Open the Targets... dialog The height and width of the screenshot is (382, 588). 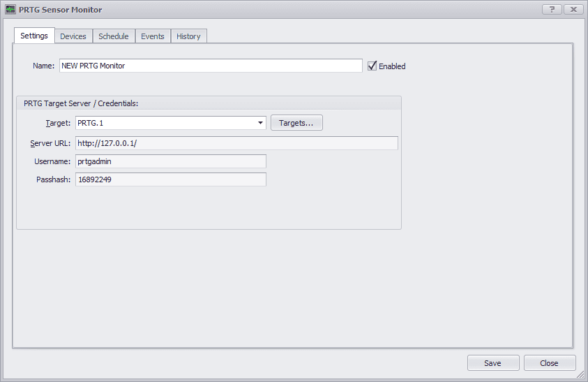(296, 123)
